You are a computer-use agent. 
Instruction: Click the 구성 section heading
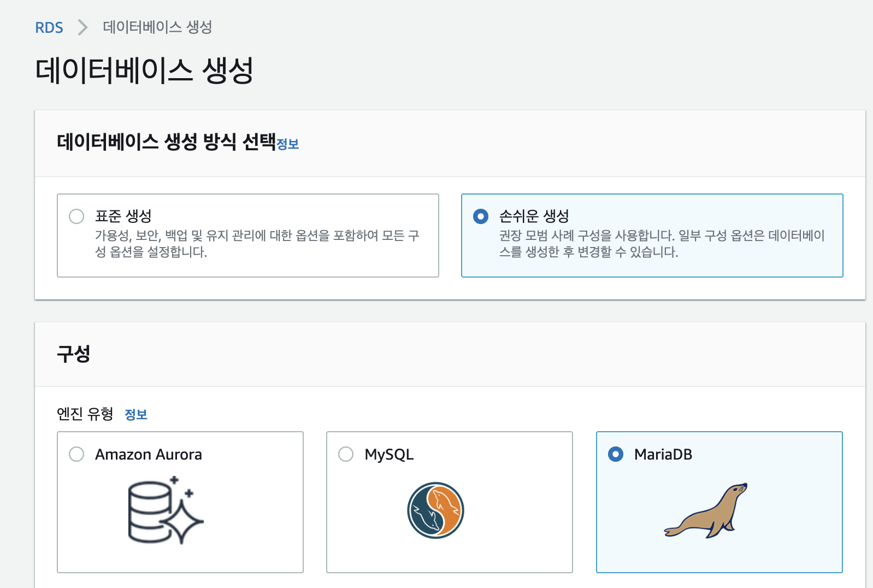(74, 354)
